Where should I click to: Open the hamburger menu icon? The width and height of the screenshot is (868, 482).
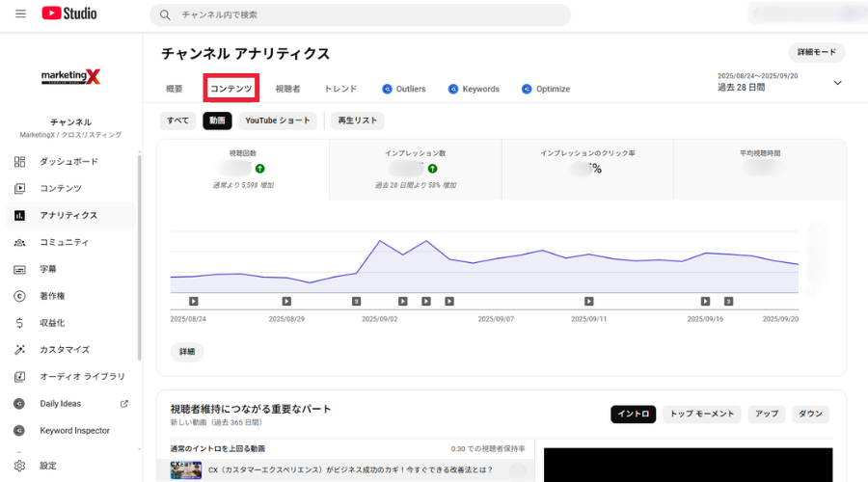[20, 14]
